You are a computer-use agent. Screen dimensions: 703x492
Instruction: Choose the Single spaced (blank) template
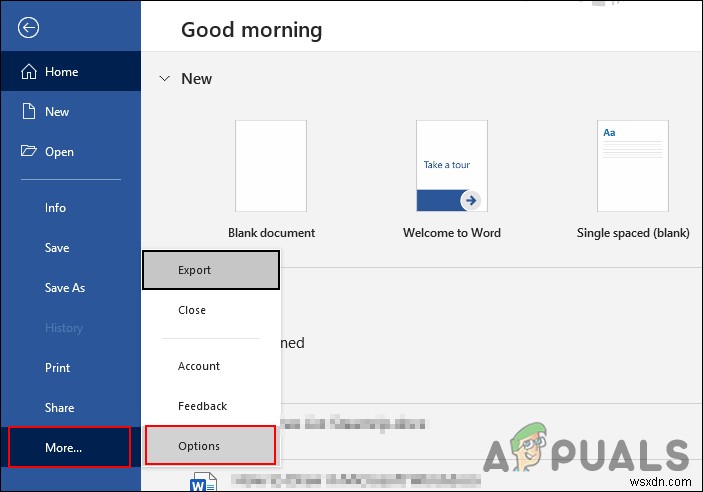633,166
